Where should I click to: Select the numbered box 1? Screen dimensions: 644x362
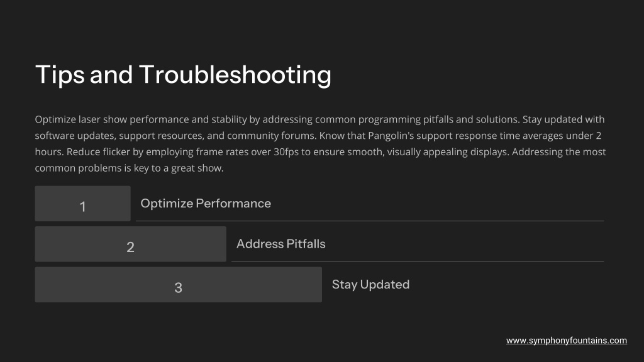[82, 204]
